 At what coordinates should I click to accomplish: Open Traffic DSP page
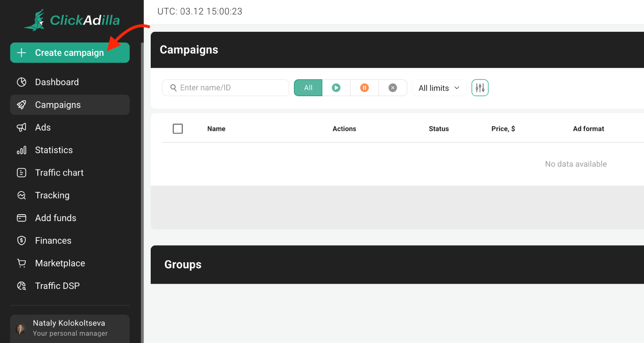70,286
